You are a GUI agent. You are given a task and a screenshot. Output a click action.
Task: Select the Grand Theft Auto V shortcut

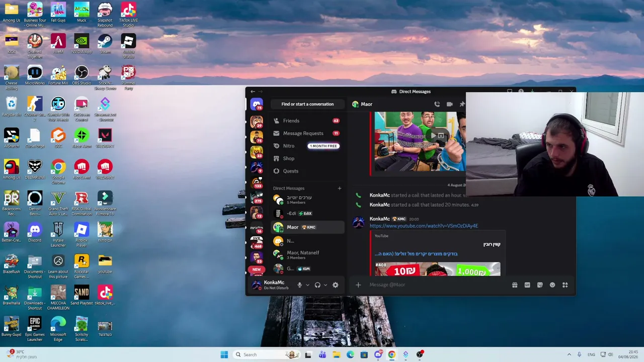click(x=58, y=204)
